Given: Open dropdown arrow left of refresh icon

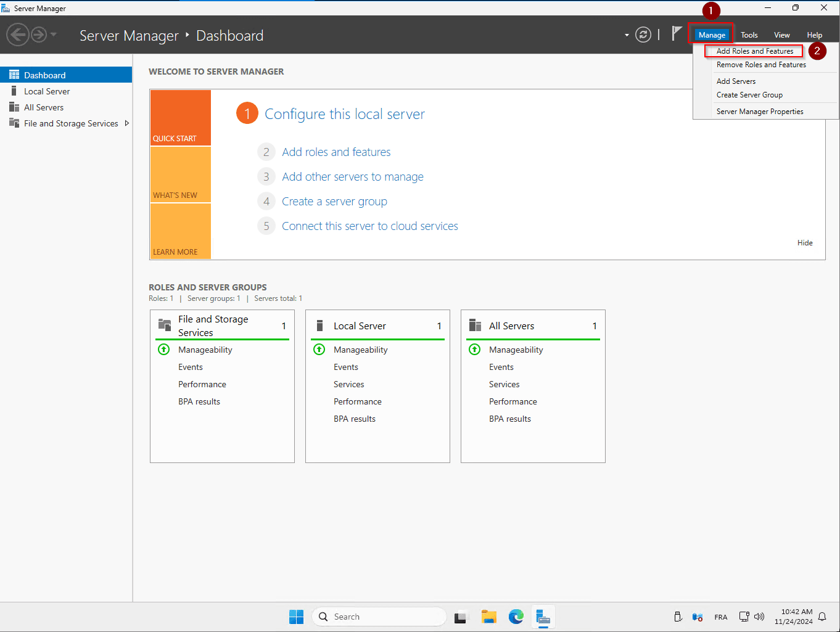Looking at the screenshot, I should point(627,35).
